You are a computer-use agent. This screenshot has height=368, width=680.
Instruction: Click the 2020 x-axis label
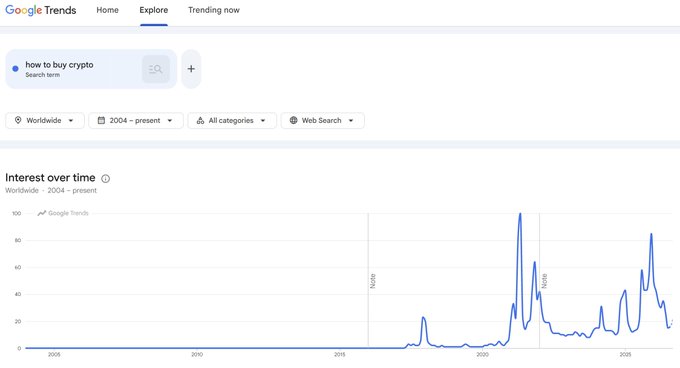[482, 355]
